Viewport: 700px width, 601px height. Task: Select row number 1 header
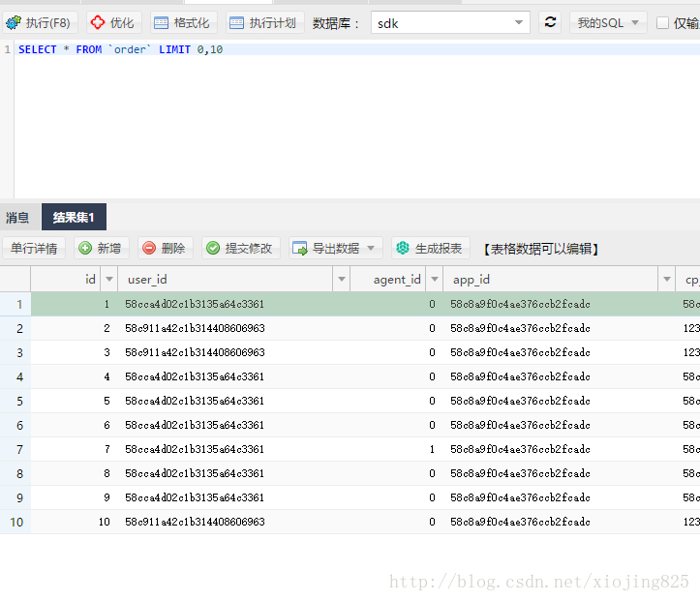15,304
